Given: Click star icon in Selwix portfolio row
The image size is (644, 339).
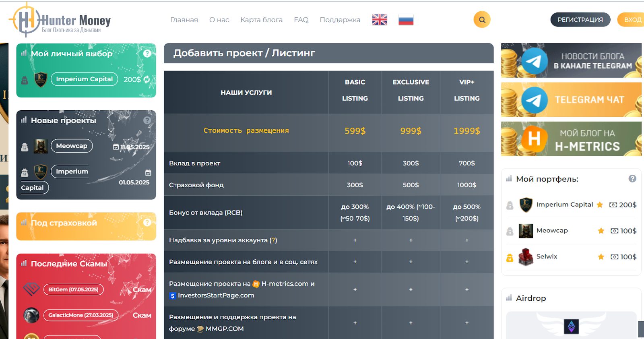Looking at the screenshot, I should tap(601, 257).
